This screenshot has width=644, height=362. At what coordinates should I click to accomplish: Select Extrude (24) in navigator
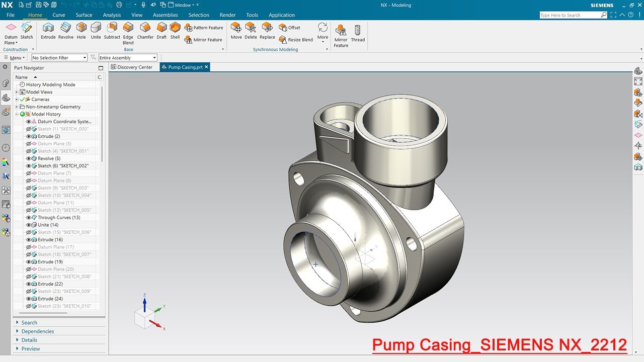(x=50, y=299)
